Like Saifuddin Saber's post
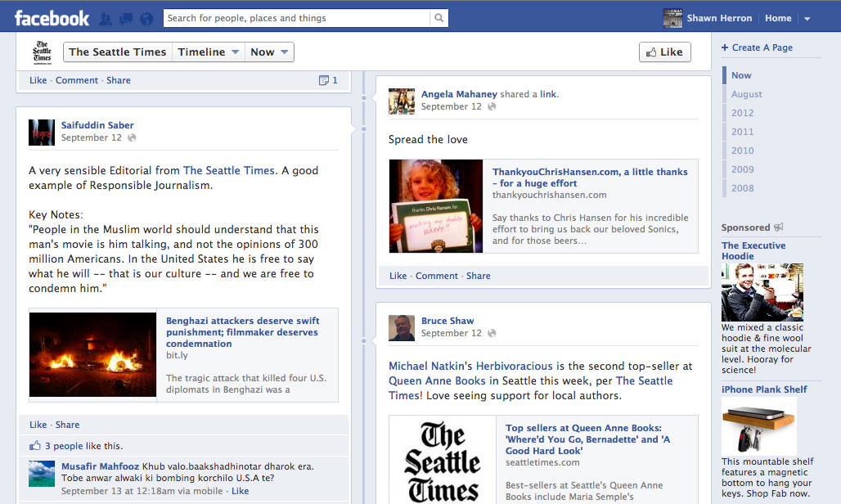 (x=38, y=425)
